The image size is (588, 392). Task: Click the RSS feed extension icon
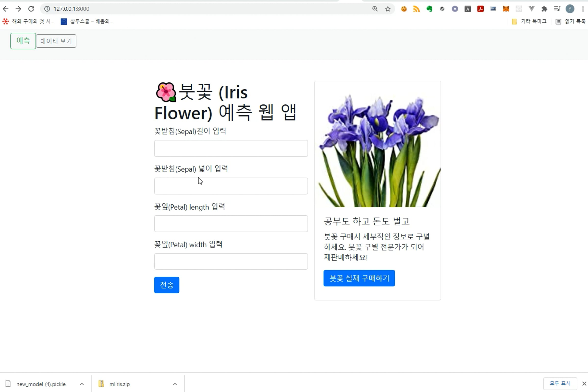(x=416, y=9)
